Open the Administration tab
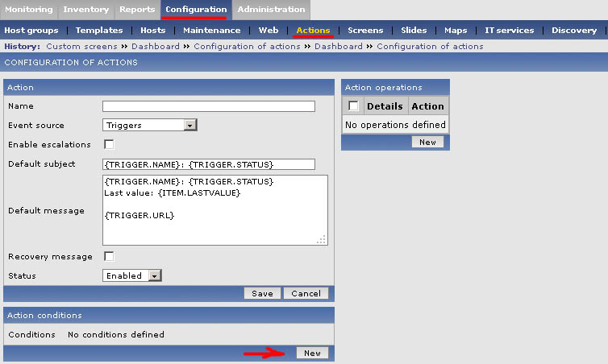 pos(272,10)
